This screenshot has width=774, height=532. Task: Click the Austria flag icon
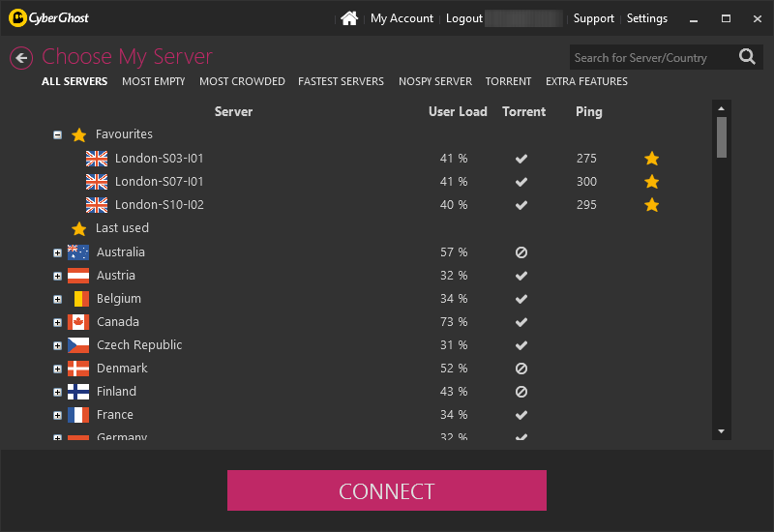[78, 276]
